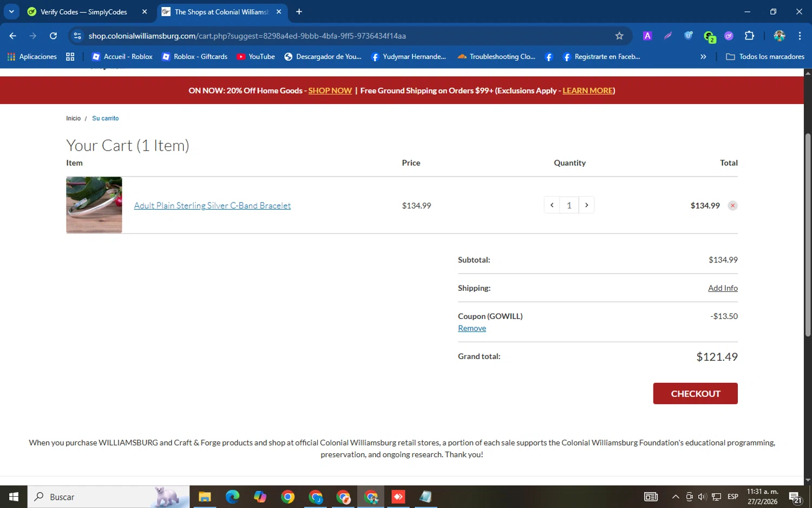The width and height of the screenshot is (812, 508).
Task: Open the Yudymar Hernande... Facebook bookmark
Action: click(x=408, y=56)
